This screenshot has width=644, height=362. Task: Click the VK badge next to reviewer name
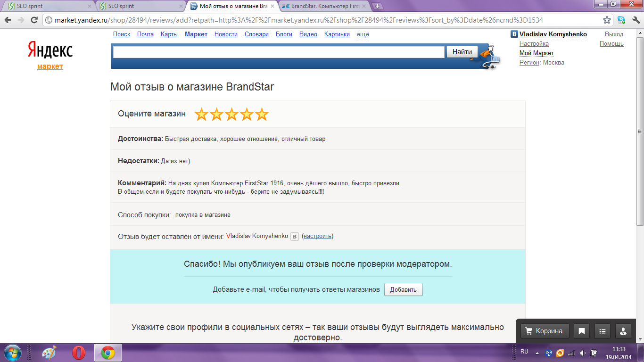pyautogui.click(x=295, y=237)
